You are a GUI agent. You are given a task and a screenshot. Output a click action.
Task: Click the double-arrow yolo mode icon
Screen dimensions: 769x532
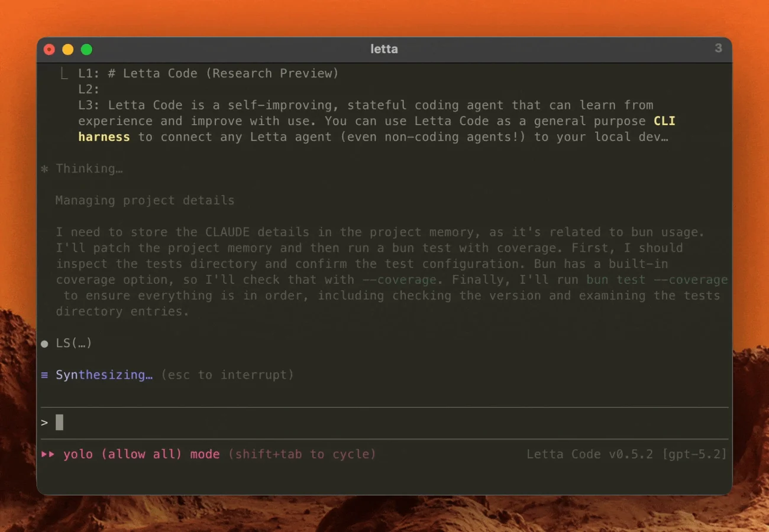(x=48, y=454)
